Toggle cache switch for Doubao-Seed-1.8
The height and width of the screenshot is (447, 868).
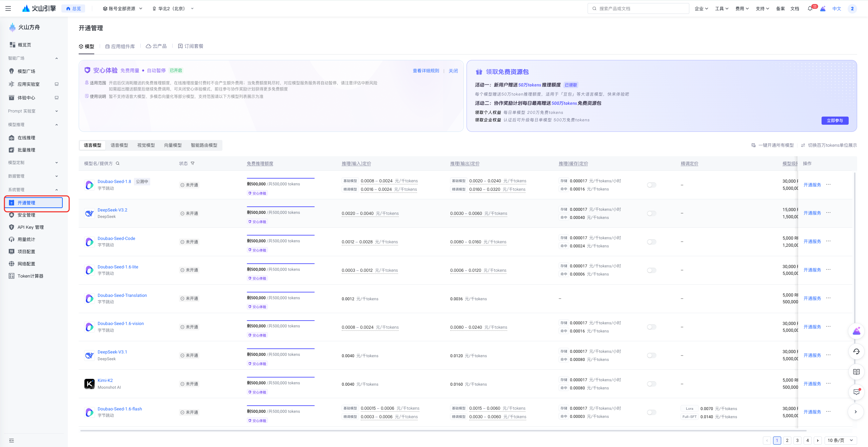click(x=651, y=185)
